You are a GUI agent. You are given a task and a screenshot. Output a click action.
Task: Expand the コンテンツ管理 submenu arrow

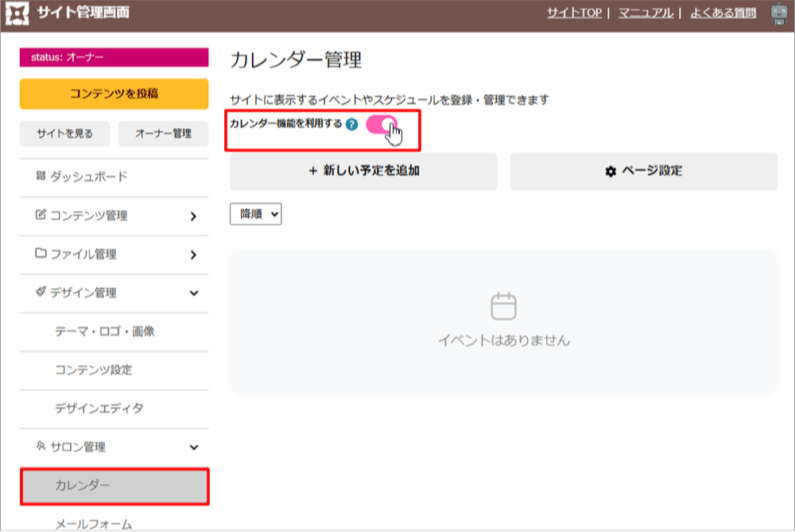(x=193, y=216)
